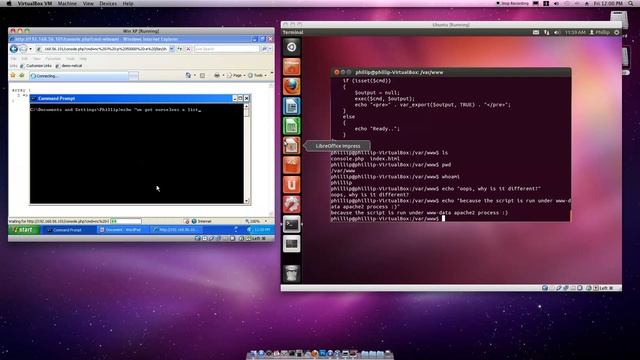Open Ubuntu Software Center in the launcher
This screenshot has width=640, height=360.
click(x=291, y=165)
